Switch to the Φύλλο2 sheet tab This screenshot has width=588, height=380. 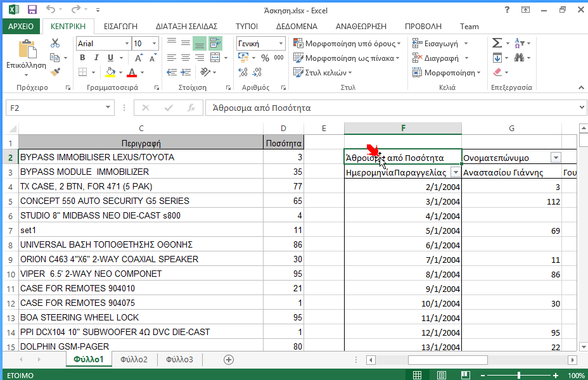coord(134,360)
